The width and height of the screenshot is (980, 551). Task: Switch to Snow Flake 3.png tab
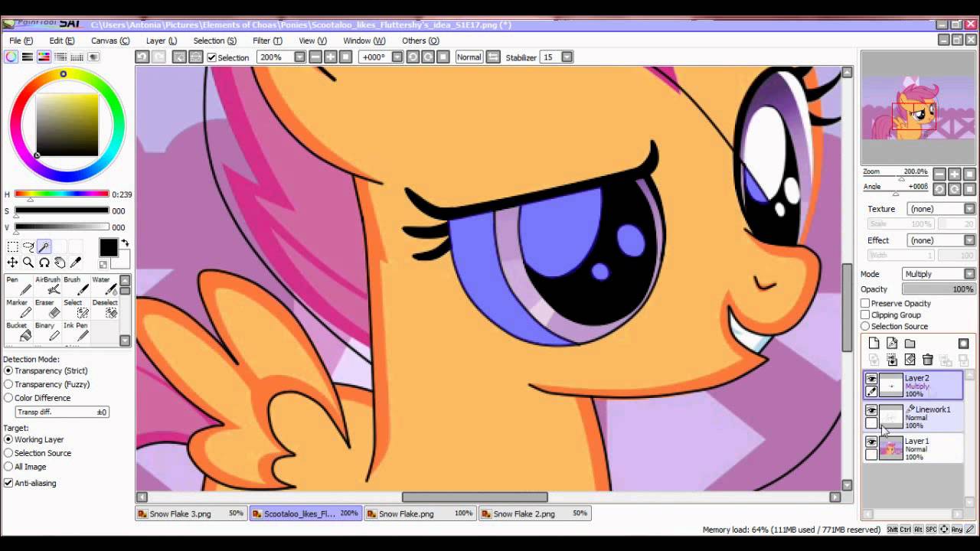tap(191, 514)
